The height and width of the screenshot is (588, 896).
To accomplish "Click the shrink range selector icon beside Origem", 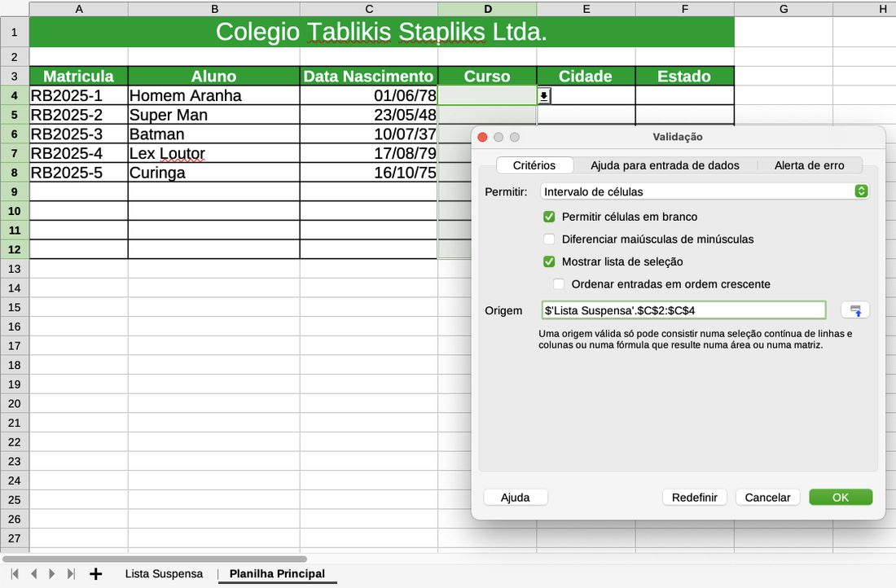I will [x=854, y=310].
